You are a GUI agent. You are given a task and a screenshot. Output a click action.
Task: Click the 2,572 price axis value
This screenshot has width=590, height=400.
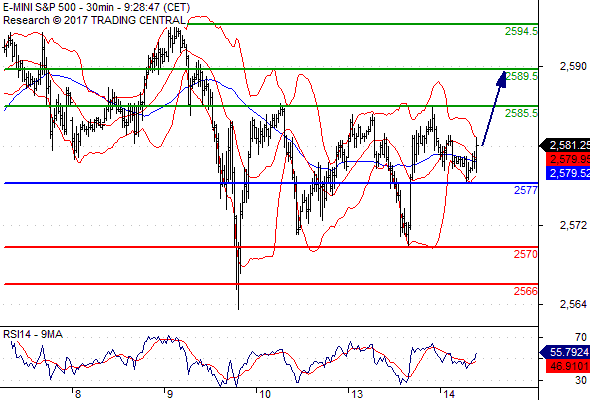[x=573, y=225]
